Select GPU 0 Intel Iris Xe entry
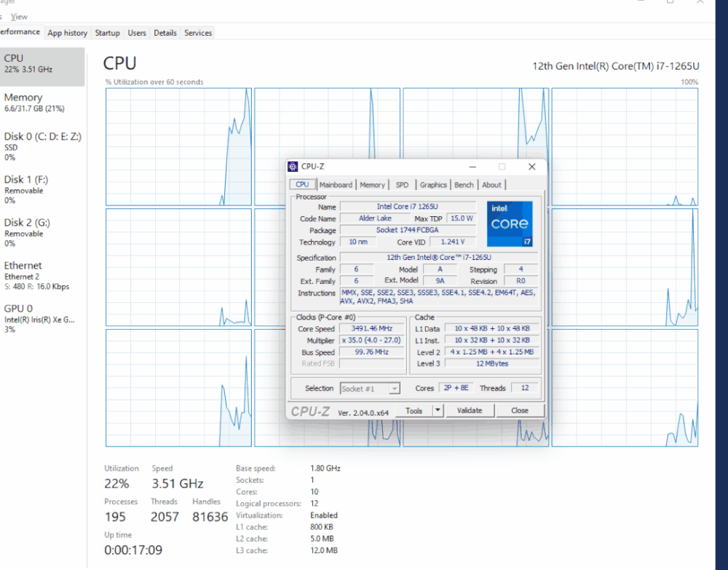The width and height of the screenshot is (728, 570). point(42,319)
